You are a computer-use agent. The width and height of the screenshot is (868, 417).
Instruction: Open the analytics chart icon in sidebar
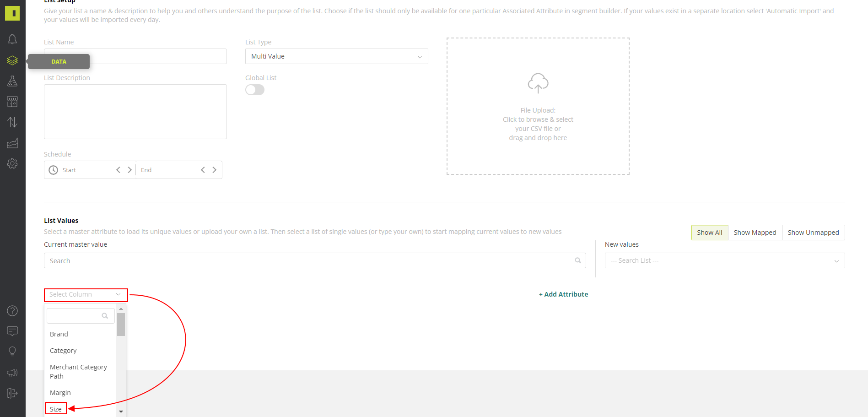click(12, 143)
